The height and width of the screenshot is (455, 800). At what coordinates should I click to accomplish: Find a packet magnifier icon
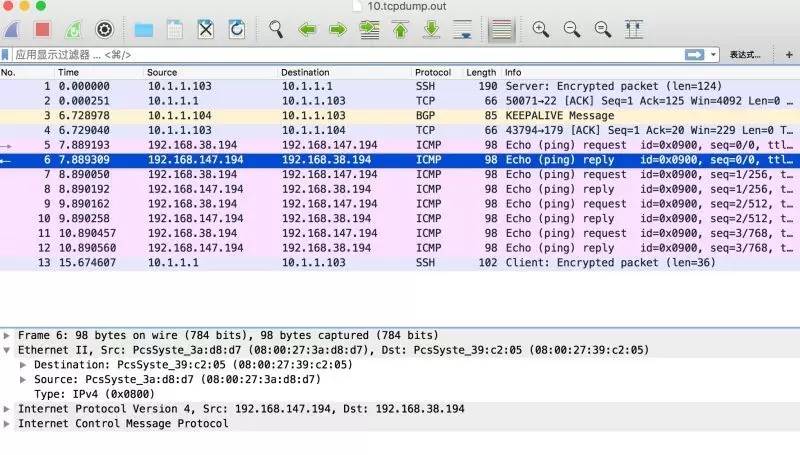276,30
